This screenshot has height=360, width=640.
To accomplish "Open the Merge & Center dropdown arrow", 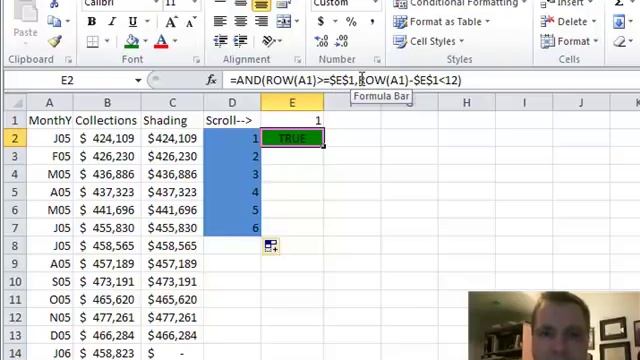I will 297,21.
